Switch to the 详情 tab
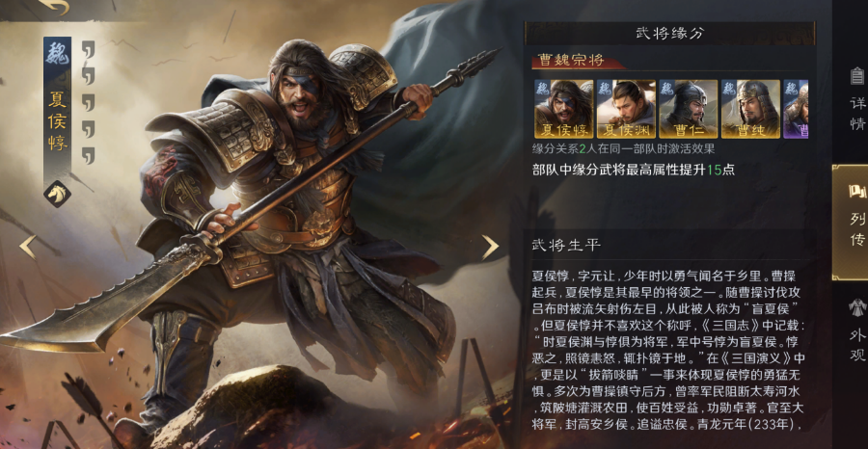Viewport: 868px width, 449px height. [x=857, y=99]
